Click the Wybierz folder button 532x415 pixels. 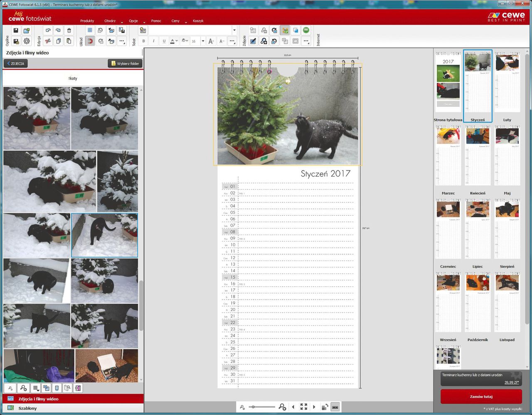(x=125, y=64)
